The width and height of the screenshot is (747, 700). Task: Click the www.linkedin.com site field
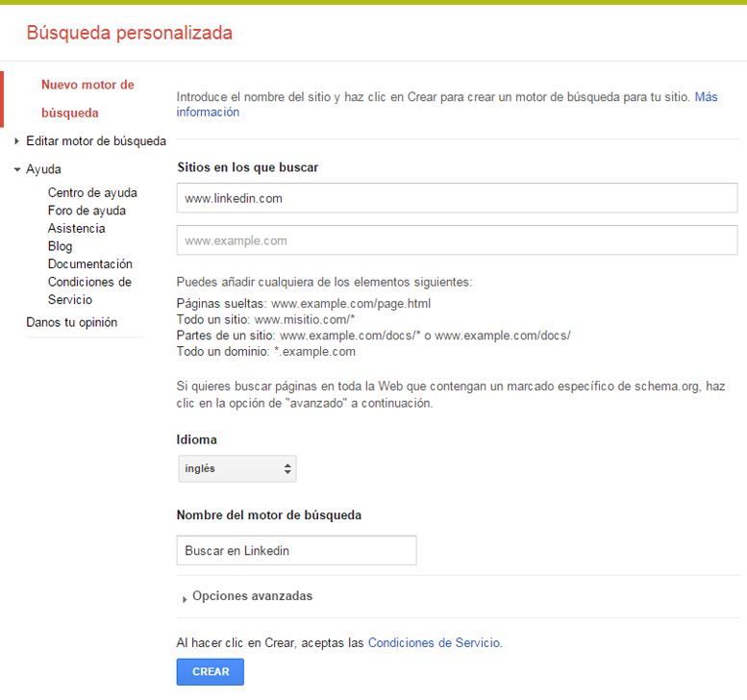457,198
